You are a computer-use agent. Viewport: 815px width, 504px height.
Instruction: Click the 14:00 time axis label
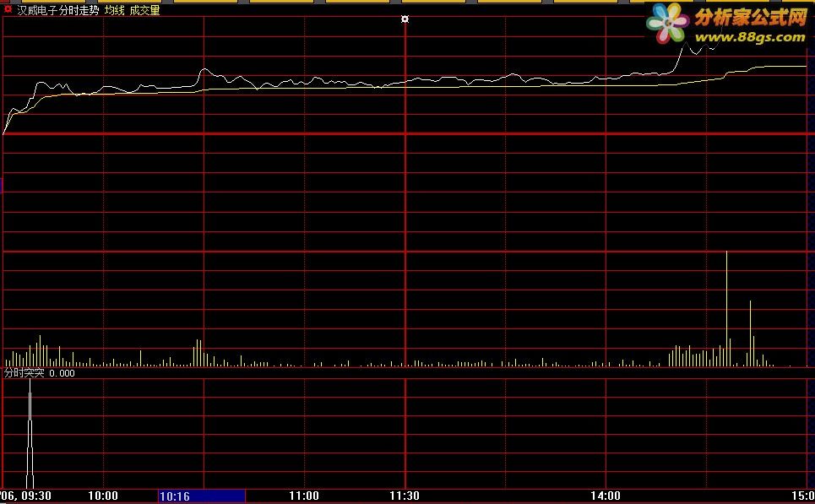point(606,496)
